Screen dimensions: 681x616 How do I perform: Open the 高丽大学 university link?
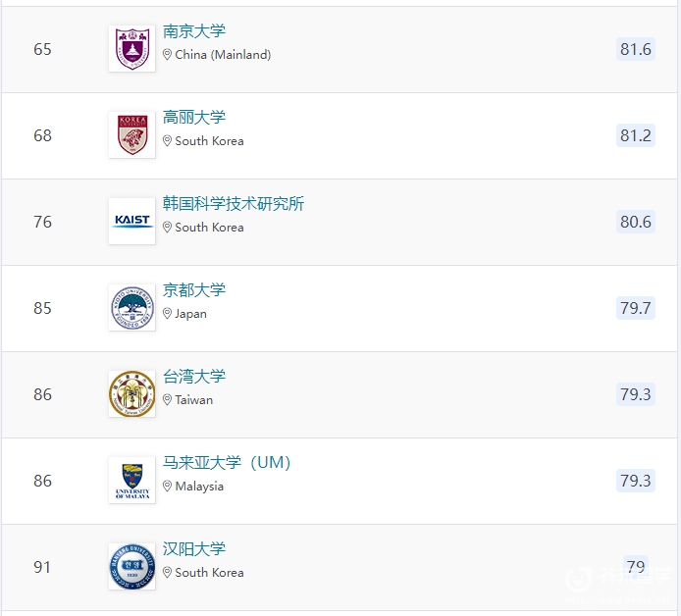(194, 117)
